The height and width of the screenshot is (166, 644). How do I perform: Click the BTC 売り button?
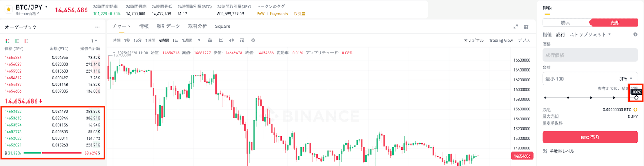tap(590, 137)
